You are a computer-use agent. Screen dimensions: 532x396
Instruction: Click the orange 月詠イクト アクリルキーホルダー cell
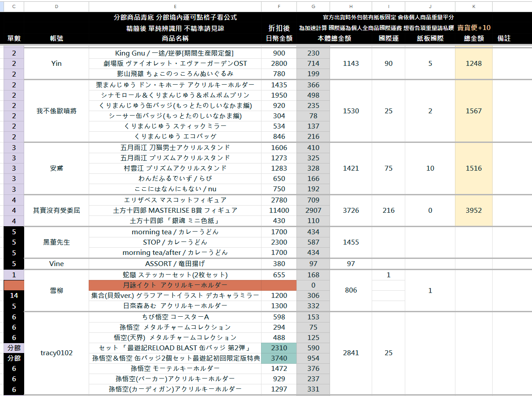point(175,285)
